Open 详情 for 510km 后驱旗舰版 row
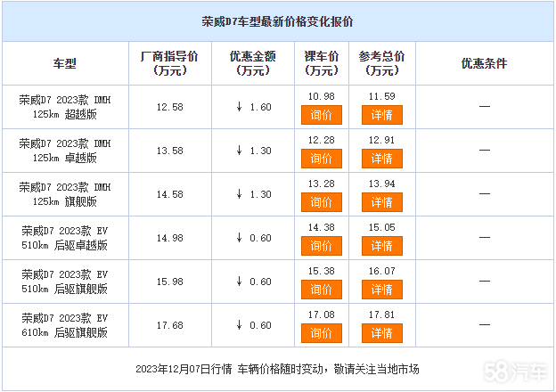556x392 pixels. pos(382,290)
